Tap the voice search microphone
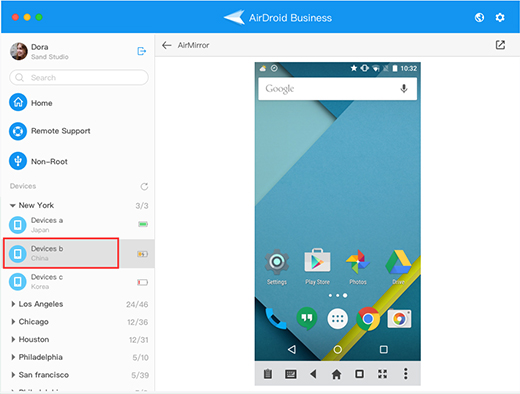The height and width of the screenshot is (394, 520). point(404,89)
